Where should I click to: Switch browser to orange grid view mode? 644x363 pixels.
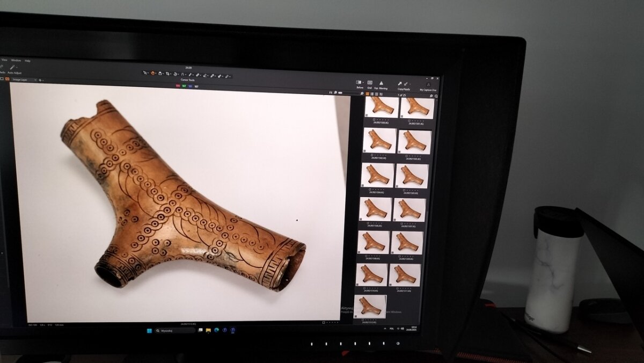tap(368, 95)
